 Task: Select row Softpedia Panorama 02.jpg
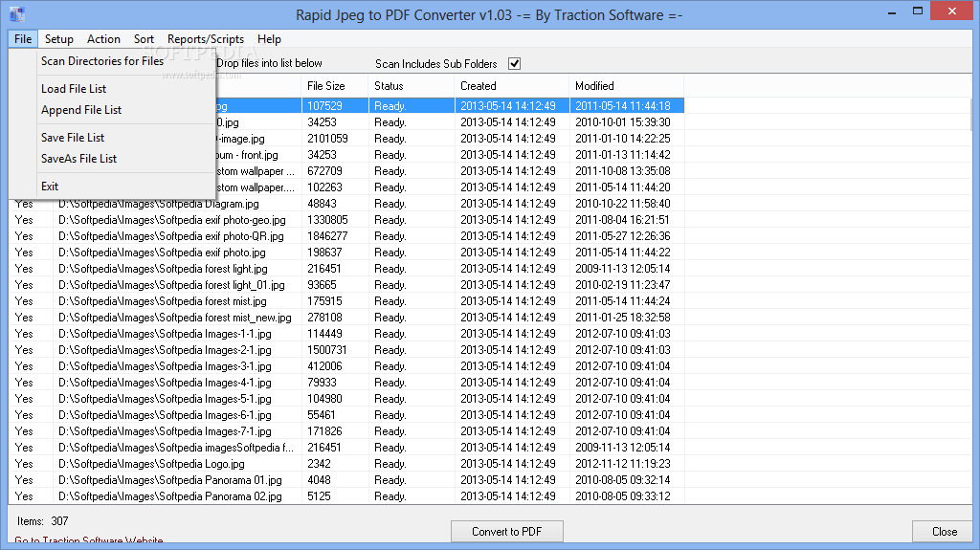346,496
